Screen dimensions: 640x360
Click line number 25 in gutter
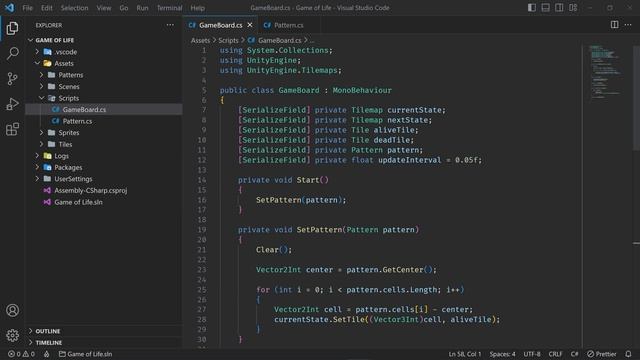coord(202,290)
